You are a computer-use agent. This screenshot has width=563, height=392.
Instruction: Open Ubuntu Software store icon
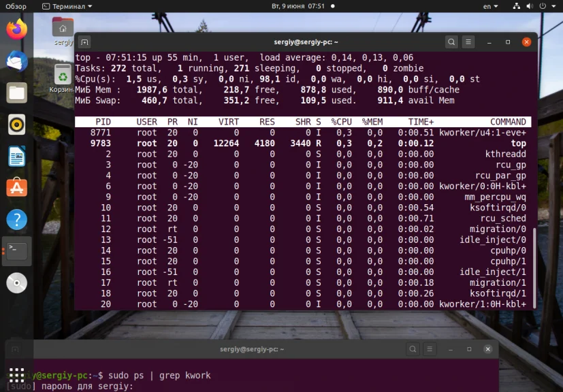(16, 188)
